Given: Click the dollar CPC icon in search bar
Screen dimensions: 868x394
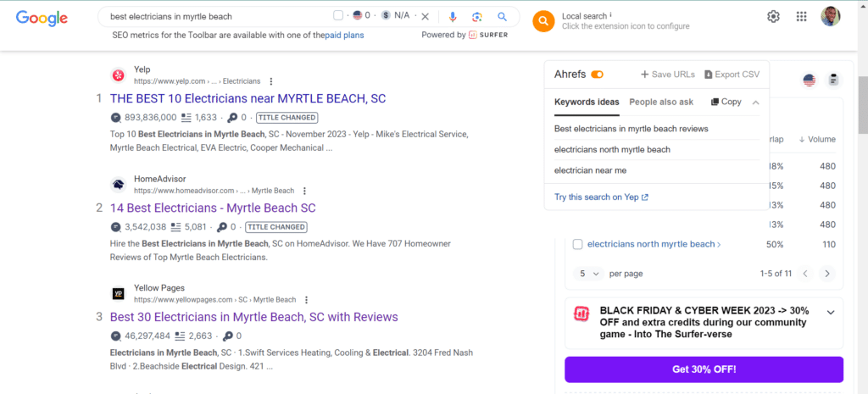Looking at the screenshot, I should click(x=386, y=15).
